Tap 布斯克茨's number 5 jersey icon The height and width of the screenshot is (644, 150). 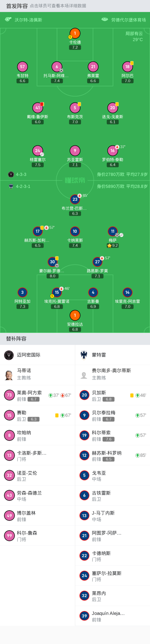click(x=75, y=108)
